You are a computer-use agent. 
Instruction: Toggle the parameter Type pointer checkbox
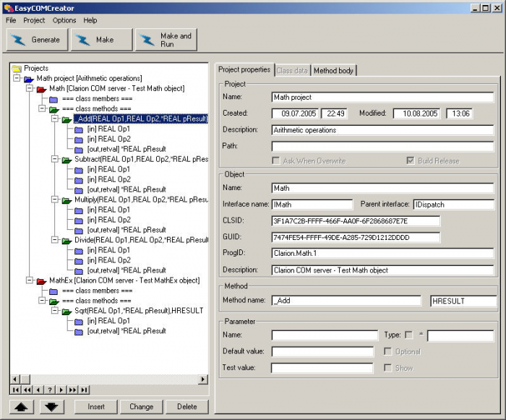[x=408, y=335]
